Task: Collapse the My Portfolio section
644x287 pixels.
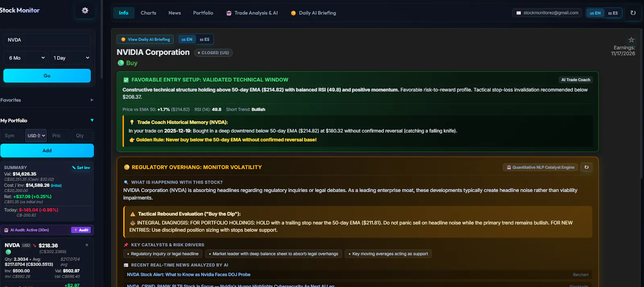Action: click(47, 121)
